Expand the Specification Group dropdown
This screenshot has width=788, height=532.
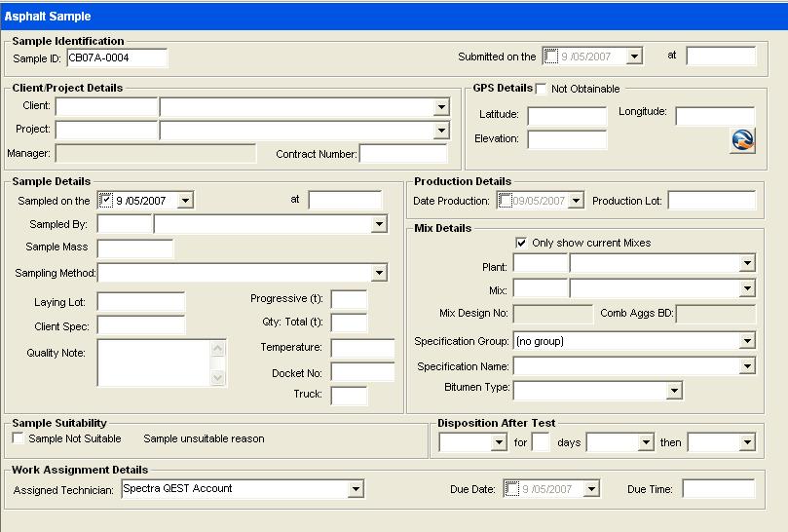click(747, 341)
